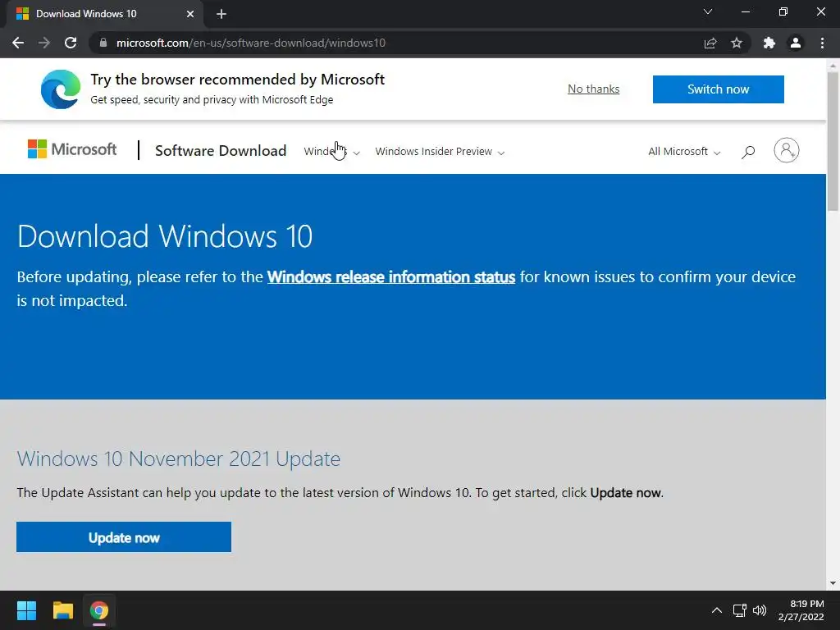Open the Software Download link
Viewport: 840px width, 630px height.
pyautogui.click(x=221, y=151)
